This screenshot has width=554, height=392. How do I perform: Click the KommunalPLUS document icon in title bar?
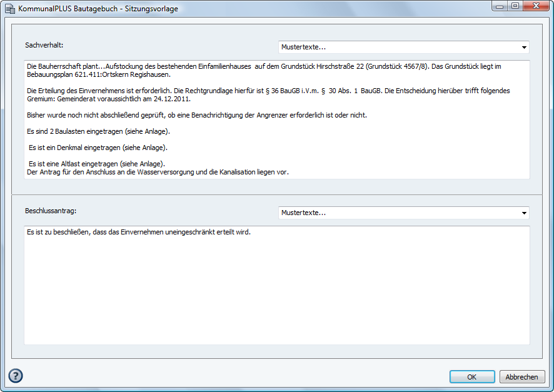pyautogui.click(x=10, y=9)
